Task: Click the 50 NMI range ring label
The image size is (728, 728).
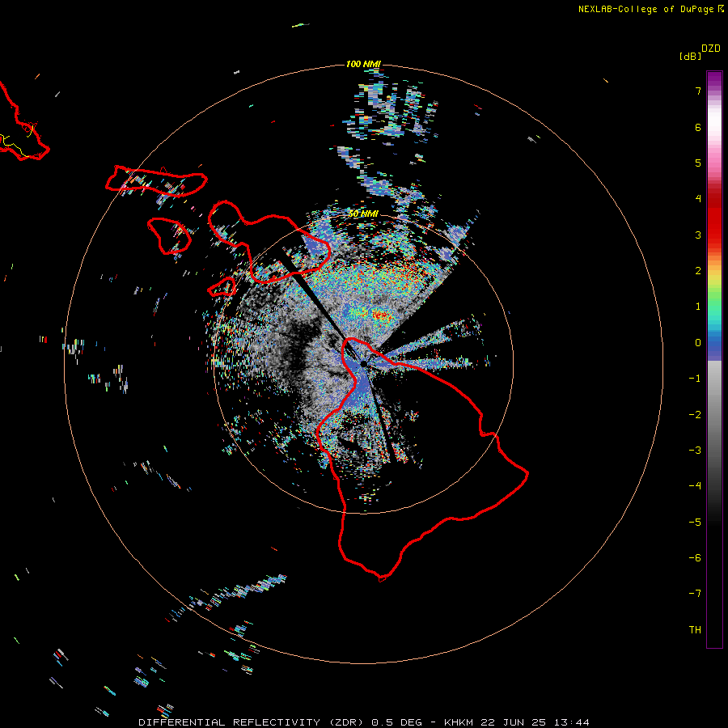Action: click(363, 214)
